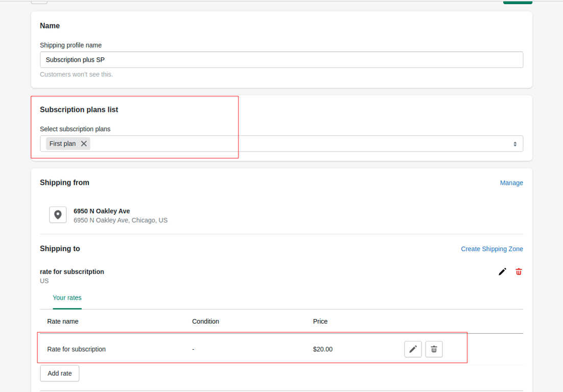
Task: Click the Select subscription plans label
Action: (x=75, y=129)
